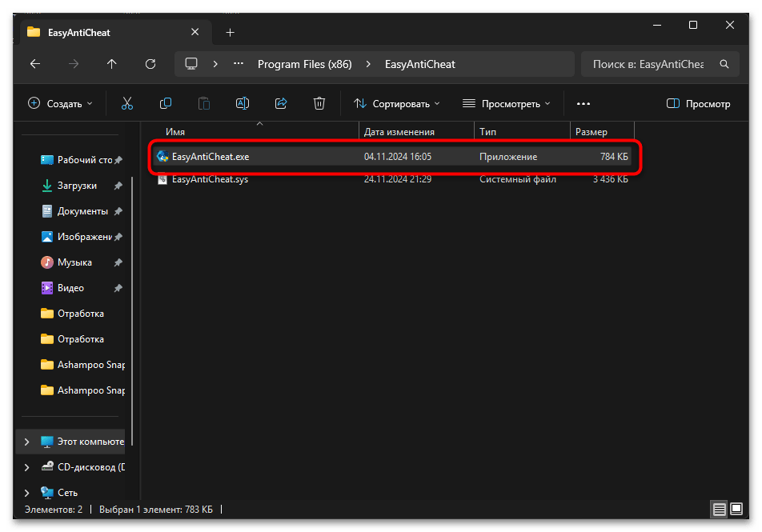Select the EasyAntiCheat tab
Image resolution: width=762 pixels, height=532 pixels.
pyautogui.click(x=116, y=33)
